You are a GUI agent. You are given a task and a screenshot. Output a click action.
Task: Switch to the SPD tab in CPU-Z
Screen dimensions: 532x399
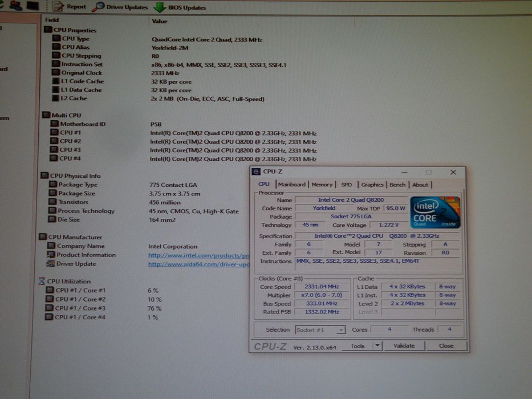click(347, 185)
